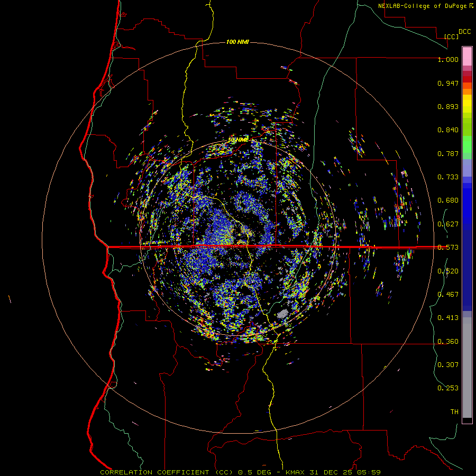
Task: Click the 0.307 legend value
Action: (x=448, y=365)
